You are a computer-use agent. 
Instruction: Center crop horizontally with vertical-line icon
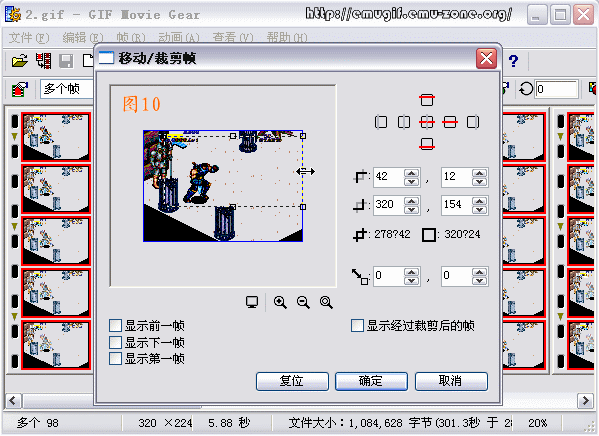tap(404, 122)
